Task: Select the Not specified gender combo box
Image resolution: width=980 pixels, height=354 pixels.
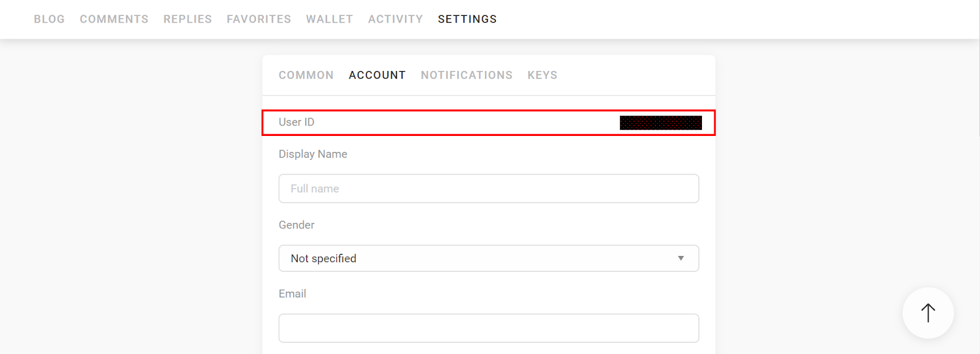Action: 489,258
